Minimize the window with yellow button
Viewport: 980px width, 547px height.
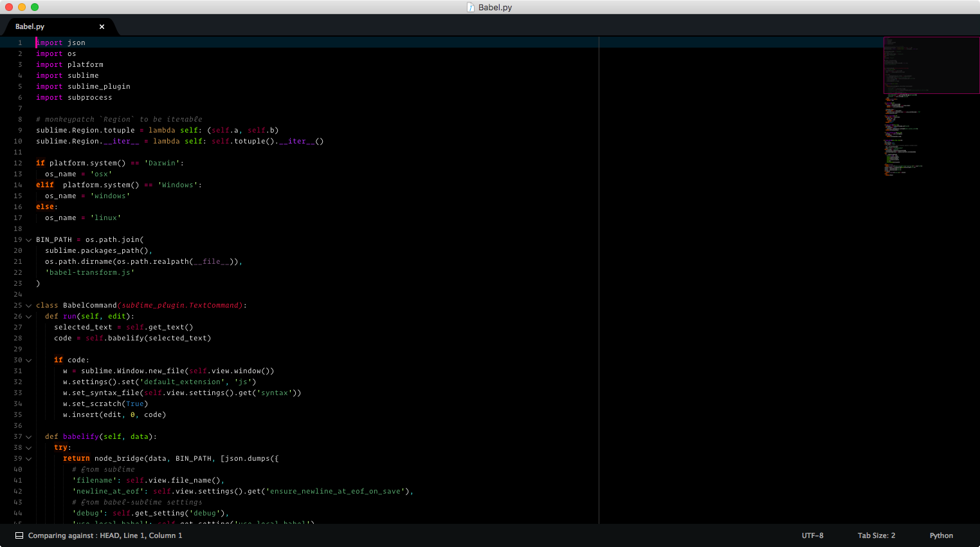click(x=22, y=7)
